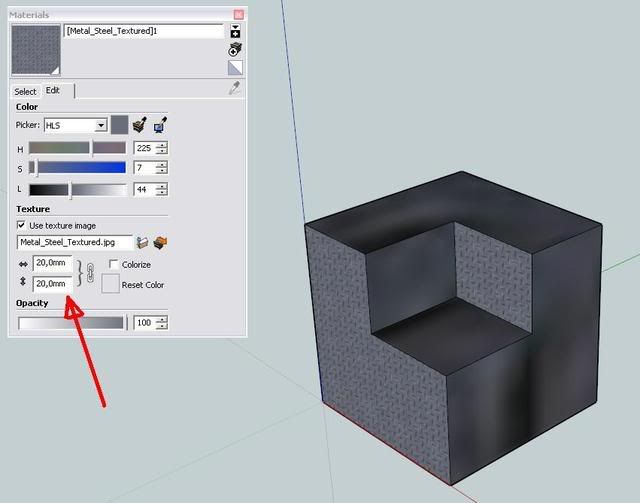Switch to the Edit tab
Viewport: 640px width, 503px height.
53,91
